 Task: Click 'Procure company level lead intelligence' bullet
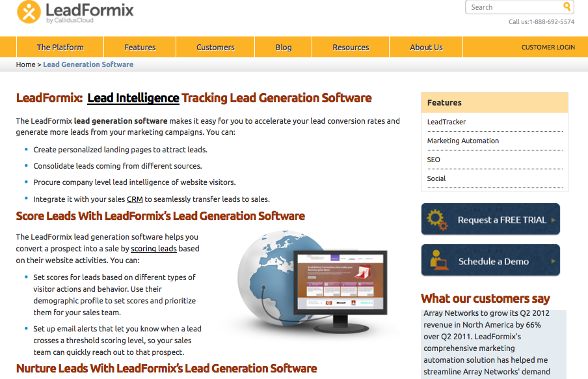pos(135,182)
